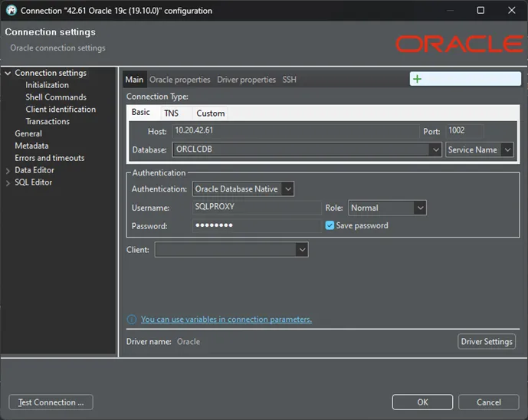528x420 pixels.
Task: Click the Password field
Action: coord(256,225)
